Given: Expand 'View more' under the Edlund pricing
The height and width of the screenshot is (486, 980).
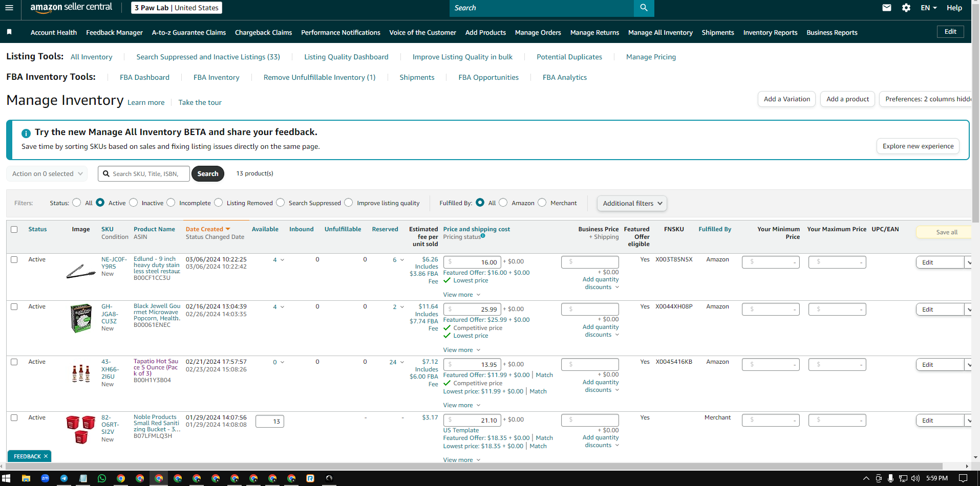Looking at the screenshot, I should click(462, 295).
